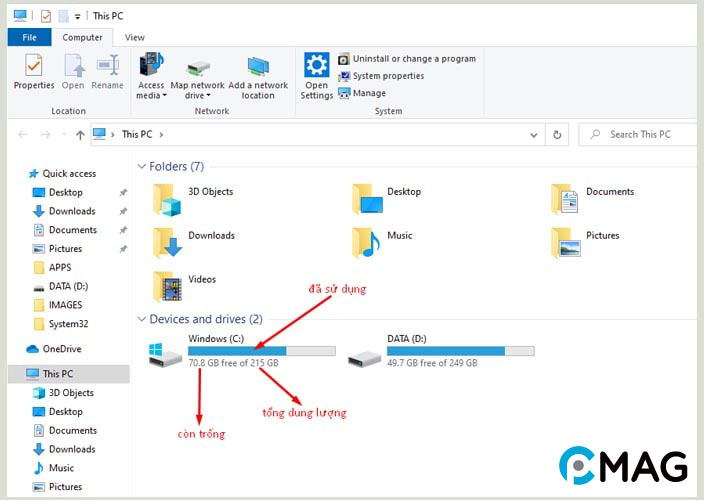Image resolution: width=704 pixels, height=500 pixels.
Task: Select the Windows (C:) drive icon
Action: (165, 355)
